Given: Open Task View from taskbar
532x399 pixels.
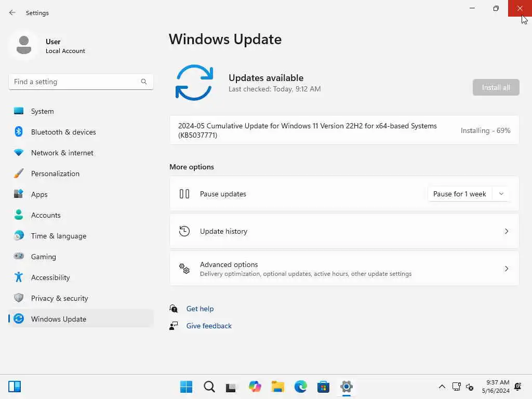Looking at the screenshot, I should [x=232, y=387].
